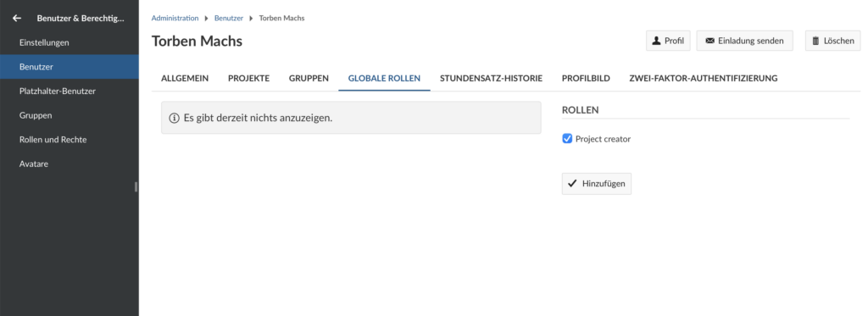Screen dimensions: 868x316
Task: Click the checkmark icon on Hinzufügen button
Action: point(572,184)
